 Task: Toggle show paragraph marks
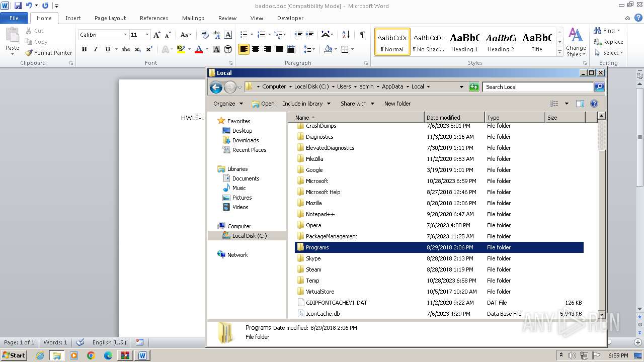(x=362, y=35)
